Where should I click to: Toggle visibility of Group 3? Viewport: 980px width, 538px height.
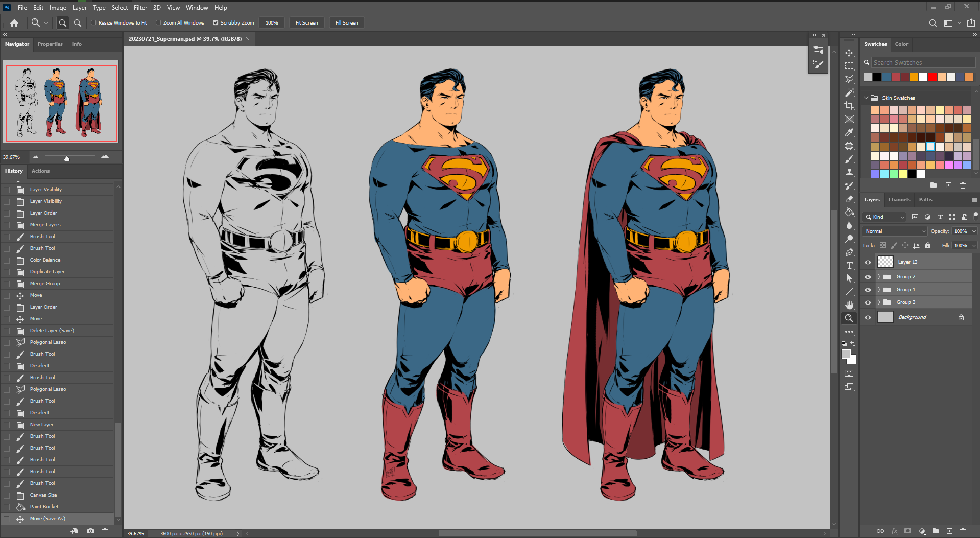[x=868, y=302]
